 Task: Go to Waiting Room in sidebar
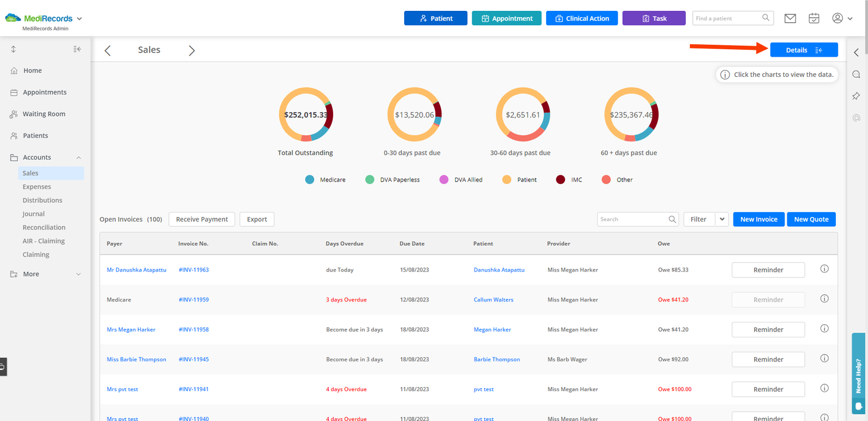pos(44,114)
